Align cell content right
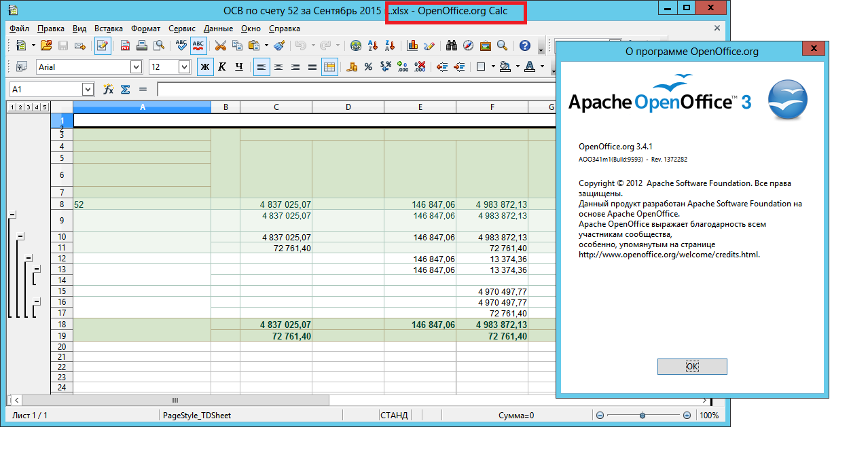This screenshot has width=868, height=459. (x=295, y=67)
